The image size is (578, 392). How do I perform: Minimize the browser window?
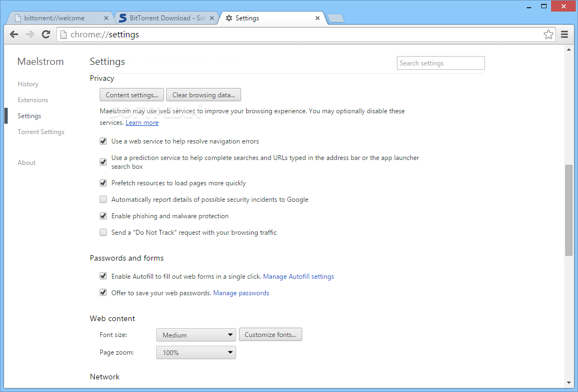tap(529, 6)
